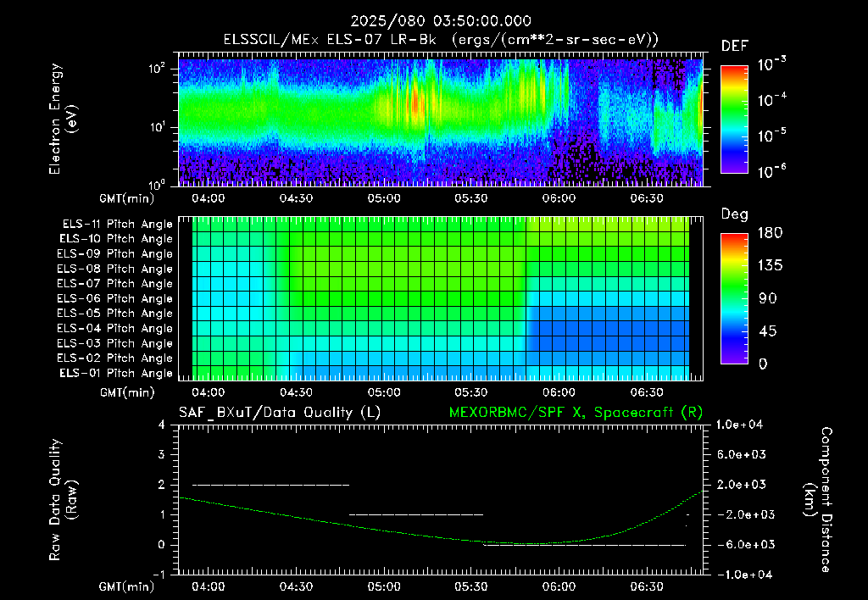Click the 45 tick on the Deg scale
Viewport: 868px width, 600px height.
(x=768, y=331)
